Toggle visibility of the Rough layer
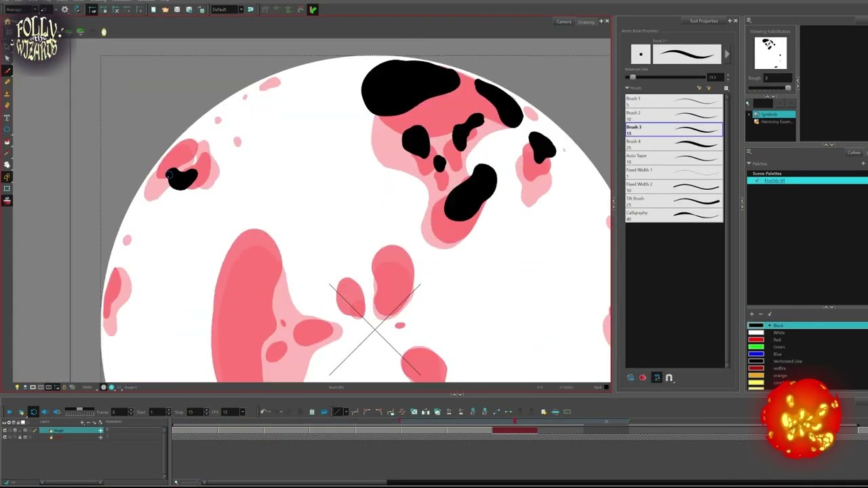The height and width of the screenshot is (488, 868). (x=5, y=430)
